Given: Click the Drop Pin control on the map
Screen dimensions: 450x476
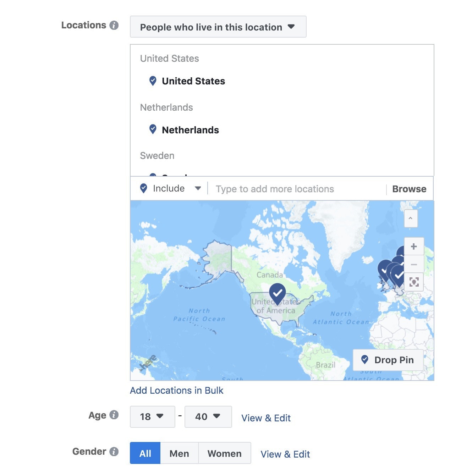Looking at the screenshot, I should point(388,360).
